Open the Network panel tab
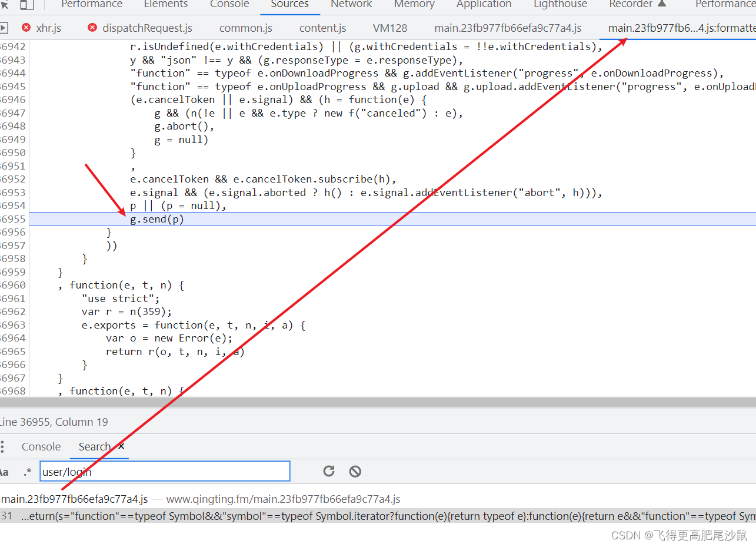The image size is (756, 547). coord(351,4)
